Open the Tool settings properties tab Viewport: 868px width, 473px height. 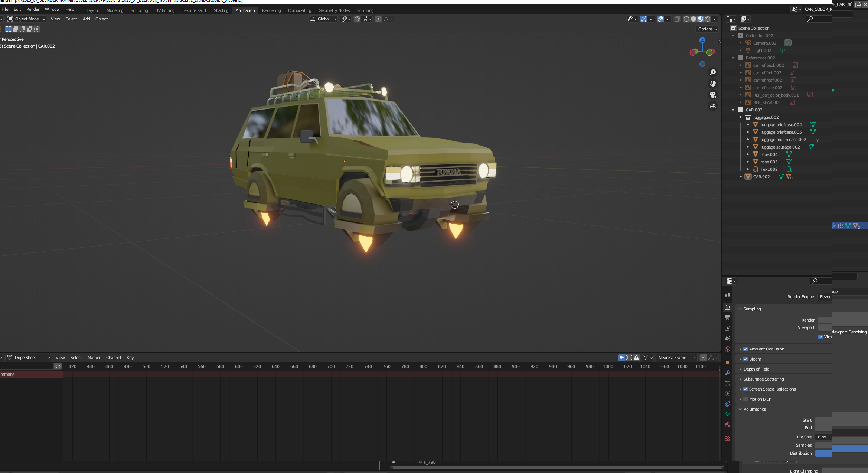pyautogui.click(x=728, y=294)
